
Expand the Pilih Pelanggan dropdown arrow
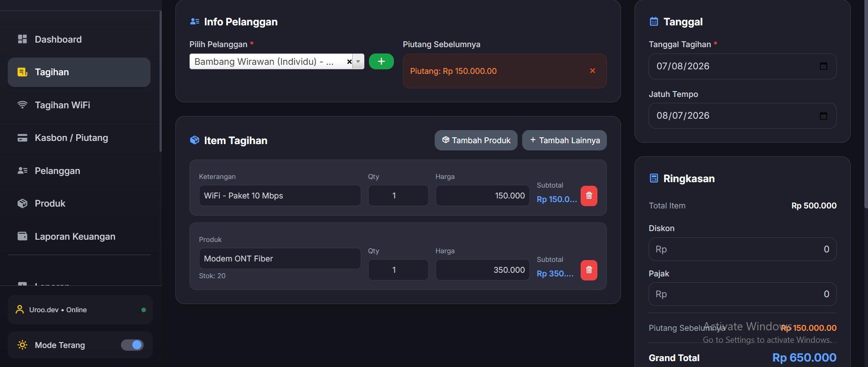(358, 62)
